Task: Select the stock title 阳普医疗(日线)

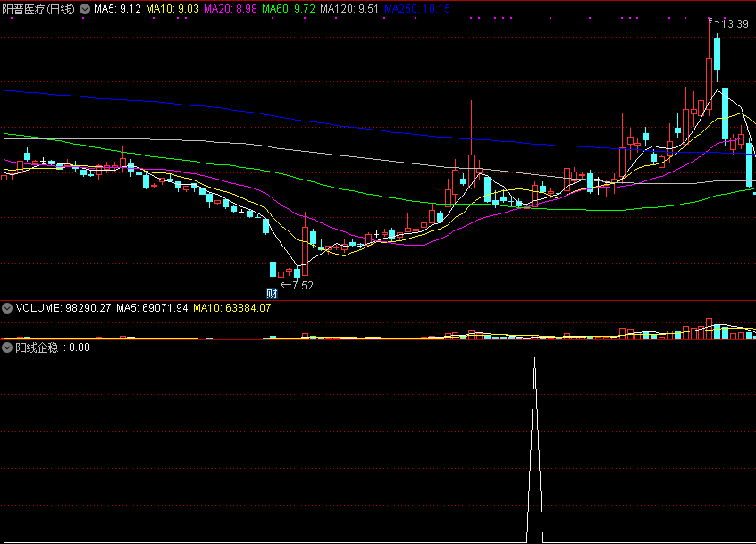Action: click(x=38, y=9)
